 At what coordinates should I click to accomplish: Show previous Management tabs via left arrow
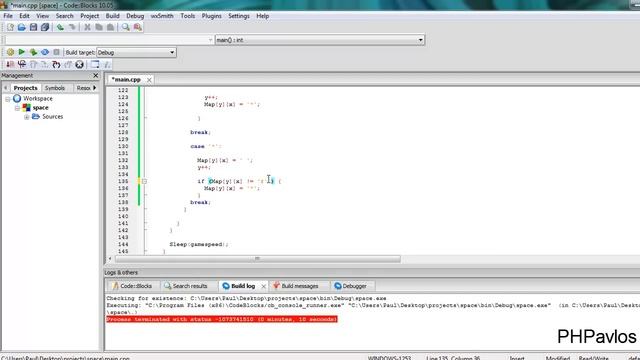click(6, 88)
